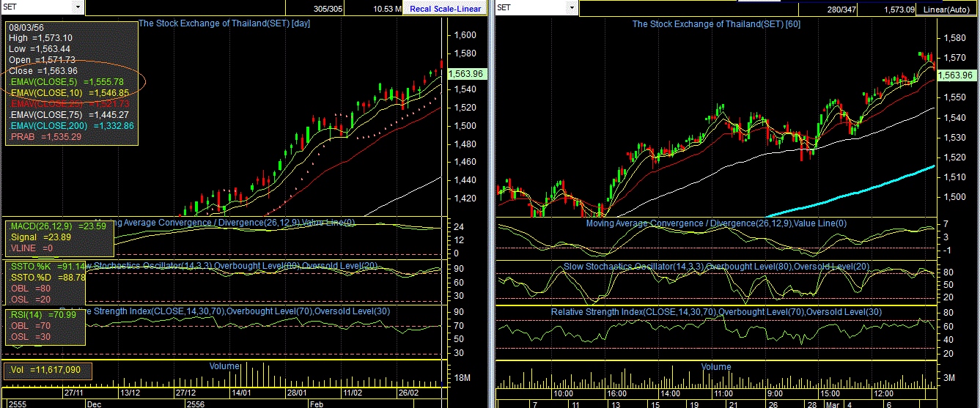Open the symbol dropdown arrow on day chart
The image size is (980, 408).
tap(78, 7)
